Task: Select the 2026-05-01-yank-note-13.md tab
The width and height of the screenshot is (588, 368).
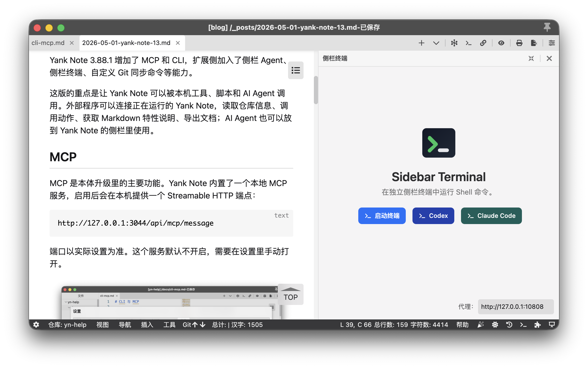Action: (x=126, y=43)
